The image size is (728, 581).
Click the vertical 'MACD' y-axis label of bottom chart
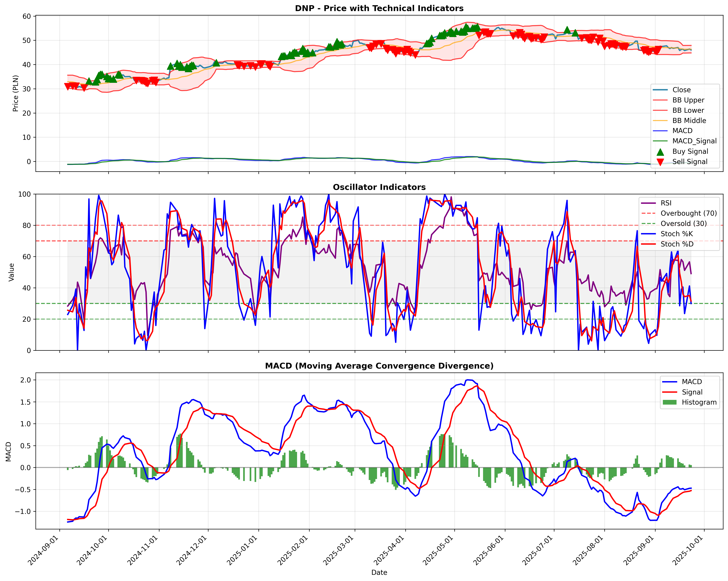point(8,452)
